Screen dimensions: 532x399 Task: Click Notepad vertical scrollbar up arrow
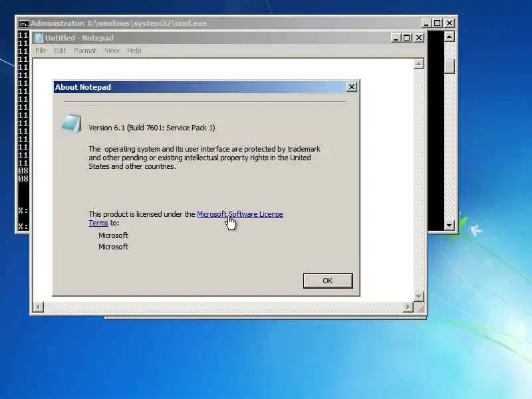(419, 64)
